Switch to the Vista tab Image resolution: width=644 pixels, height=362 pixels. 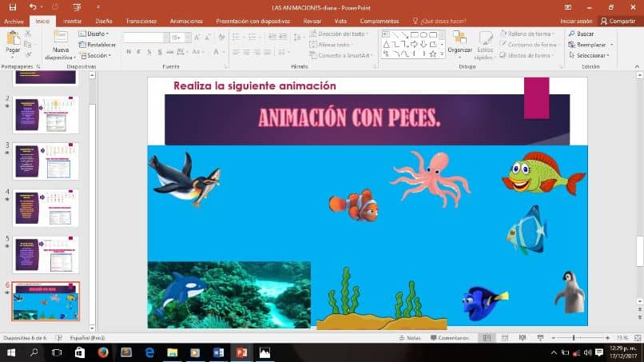[x=340, y=21]
